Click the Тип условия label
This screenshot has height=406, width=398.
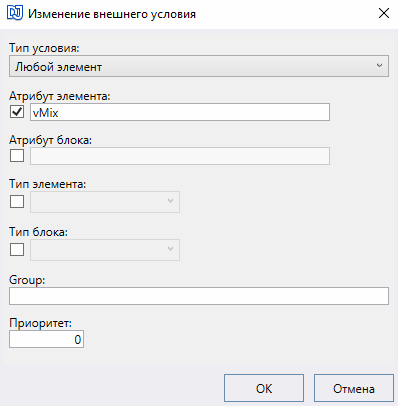pyautogui.click(x=44, y=48)
